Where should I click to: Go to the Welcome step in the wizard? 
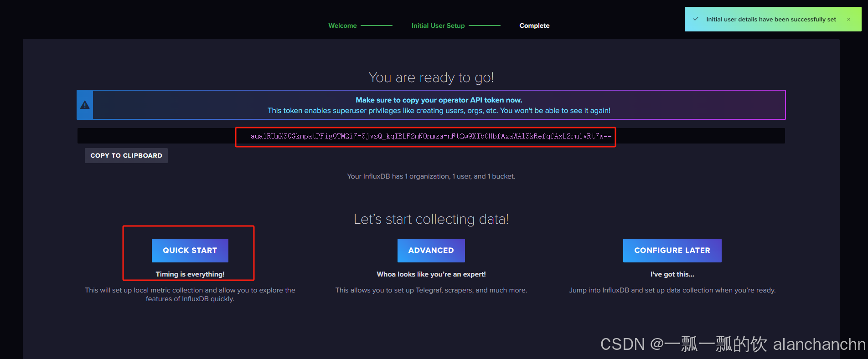[x=342, y=26]
